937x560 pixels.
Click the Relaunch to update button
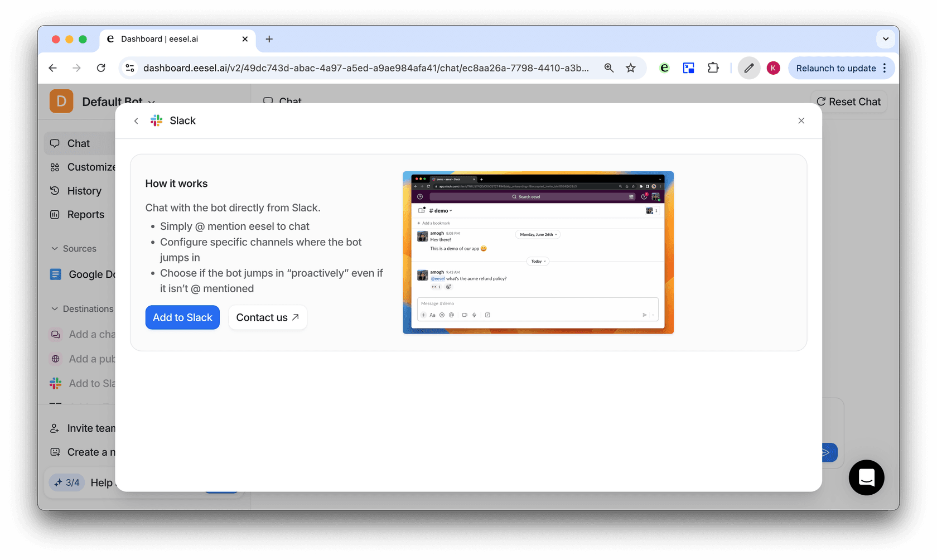pyautogui.click(x=835, y=68)
